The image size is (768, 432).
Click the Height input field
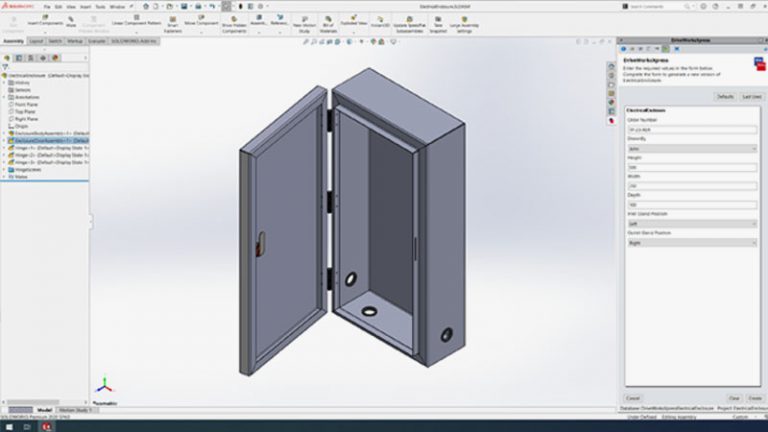[692, 168]
